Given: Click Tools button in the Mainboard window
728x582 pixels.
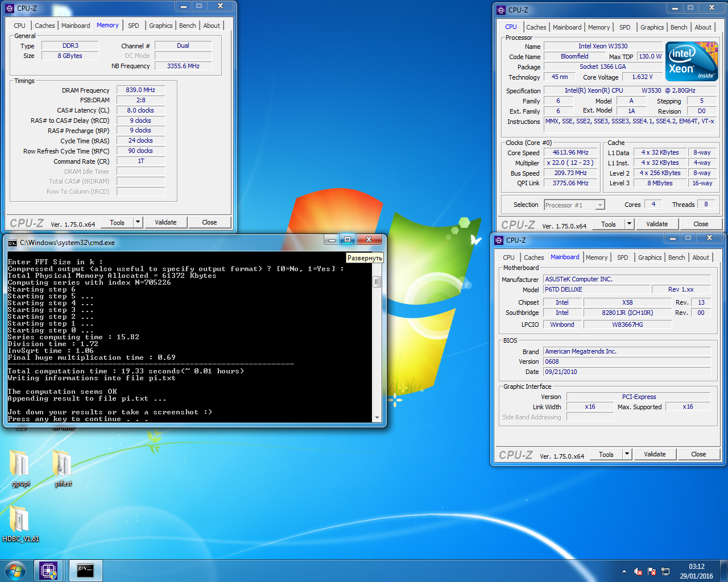Looking at the screenshot, I should pyautogui.click(x=606, y=454).
